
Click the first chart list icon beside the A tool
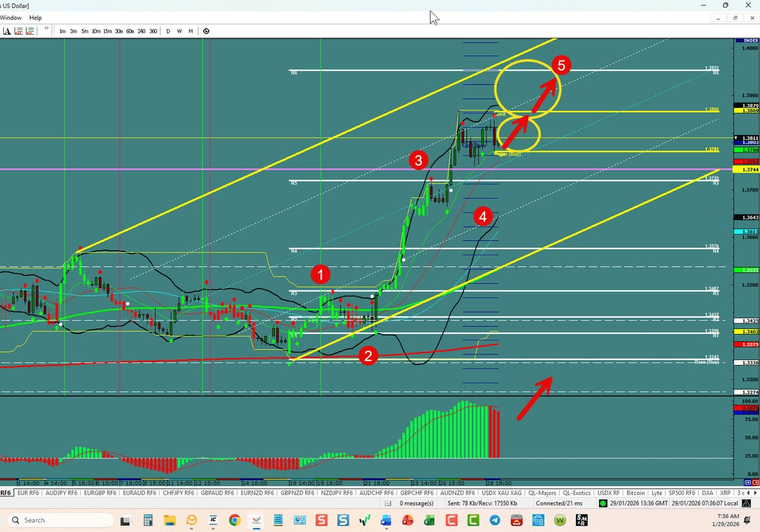[17, 30]
